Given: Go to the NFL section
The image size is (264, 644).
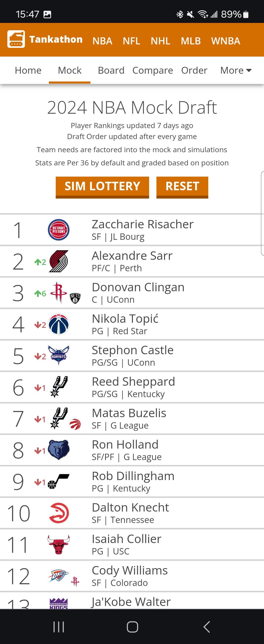Looking at the screenshot, I should (x=131, y=41).
